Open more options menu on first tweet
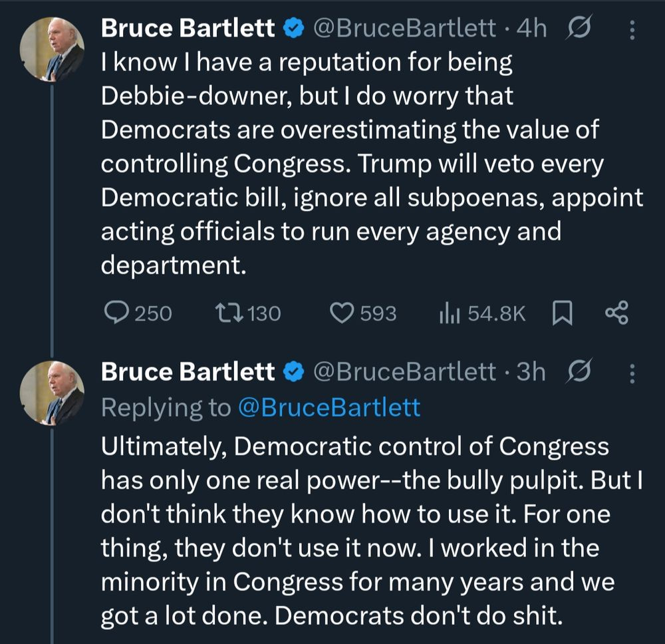The image size is (665, 644). 631,28
